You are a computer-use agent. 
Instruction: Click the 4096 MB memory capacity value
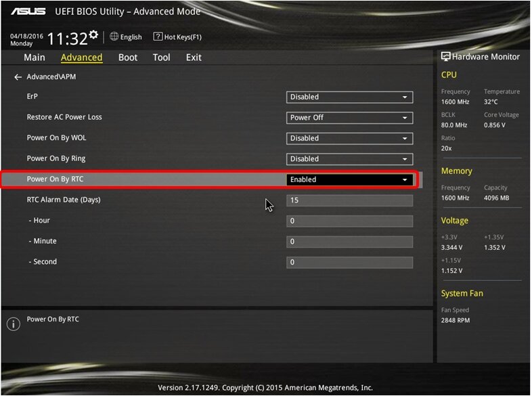496,198
